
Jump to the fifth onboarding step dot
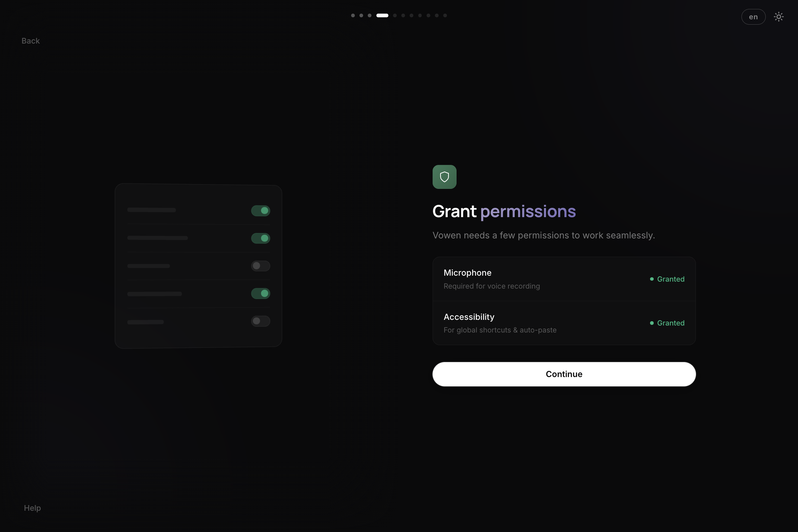tap(395, 15)
